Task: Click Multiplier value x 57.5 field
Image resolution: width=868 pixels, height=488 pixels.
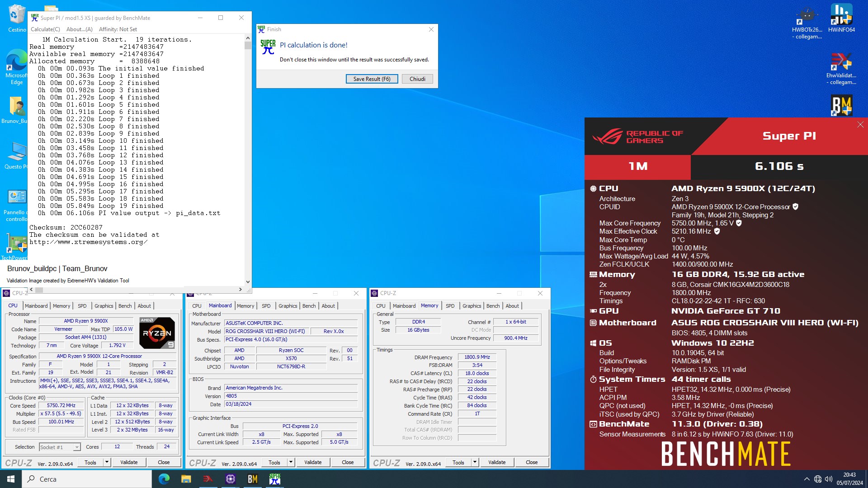Action: (61, 413)
